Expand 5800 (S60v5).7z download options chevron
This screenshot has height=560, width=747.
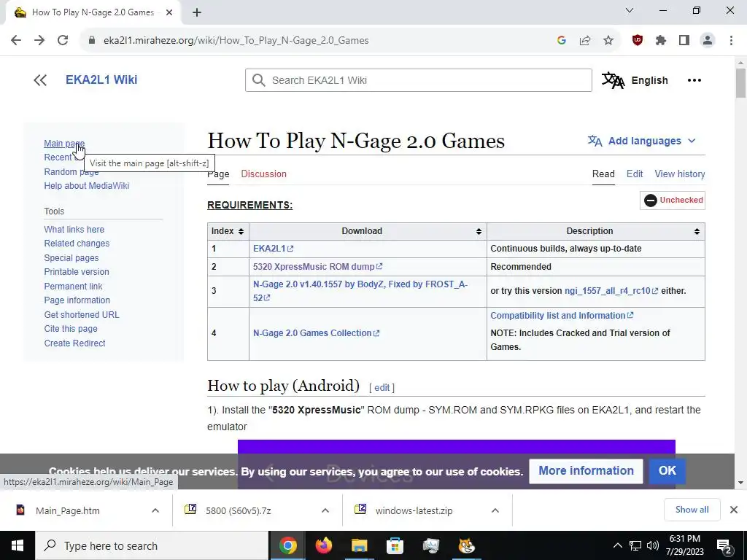click(325, 510)
